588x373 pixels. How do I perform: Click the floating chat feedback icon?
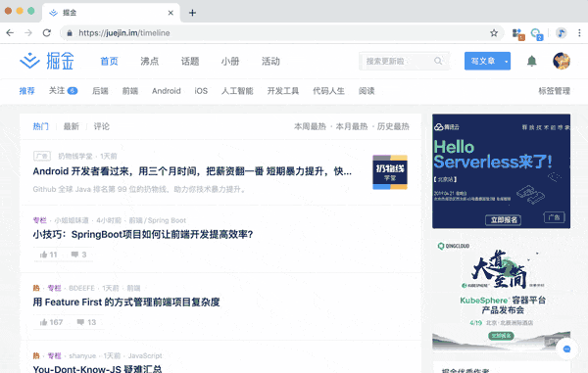pos(566,350)
